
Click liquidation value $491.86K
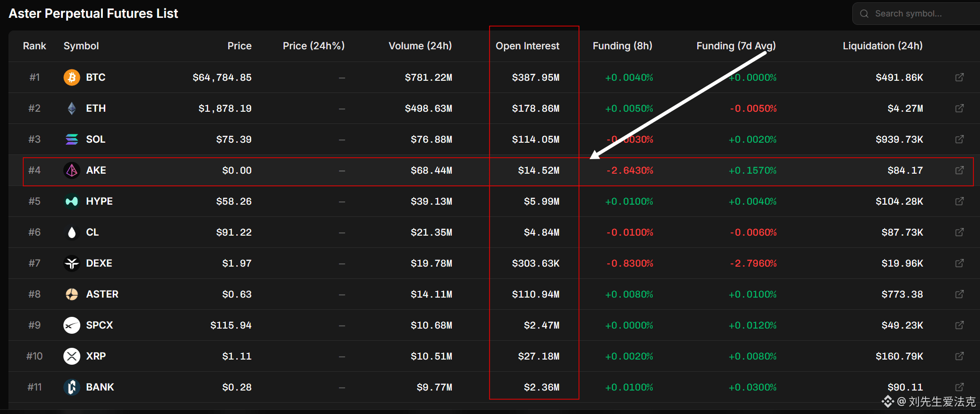click(899, 77)
